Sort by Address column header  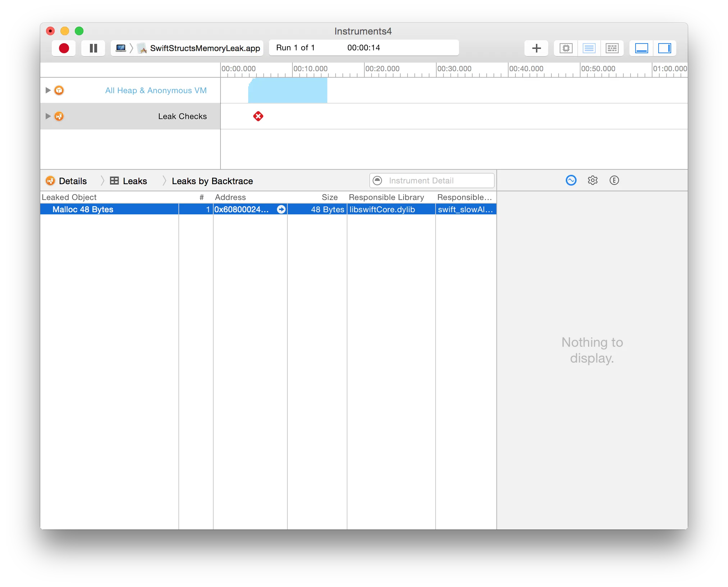[250, 197]
